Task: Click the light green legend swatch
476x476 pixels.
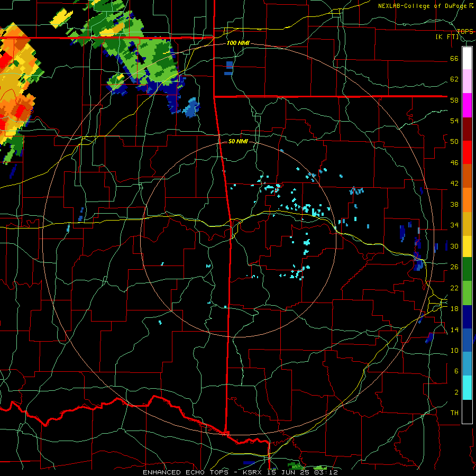Action: click(467, 293)
